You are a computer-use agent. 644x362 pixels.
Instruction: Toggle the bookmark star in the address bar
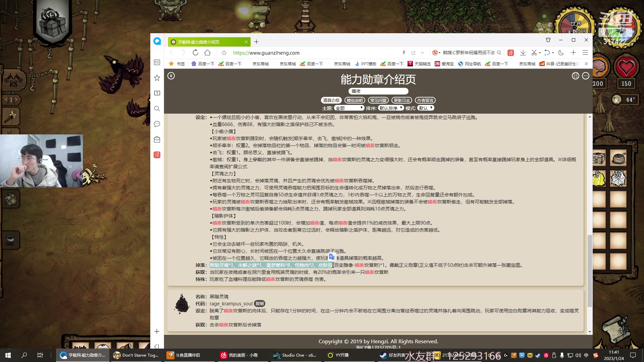coord(224,53)
